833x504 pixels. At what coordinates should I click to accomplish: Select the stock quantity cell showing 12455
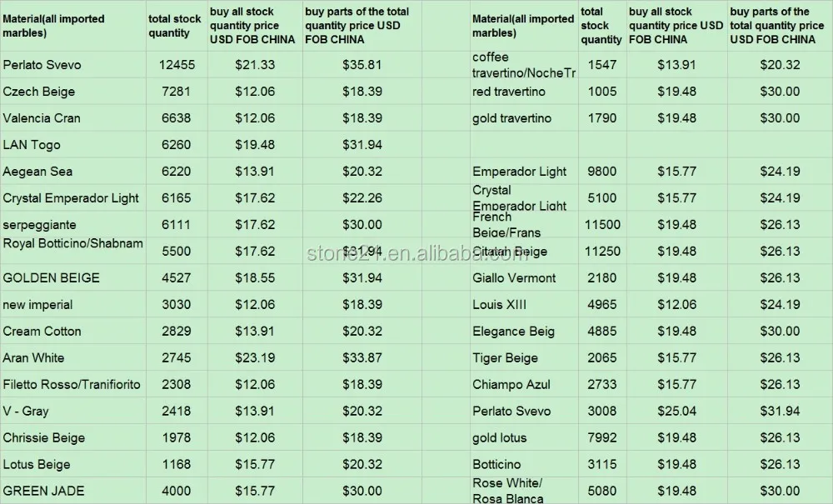(175, 65)
